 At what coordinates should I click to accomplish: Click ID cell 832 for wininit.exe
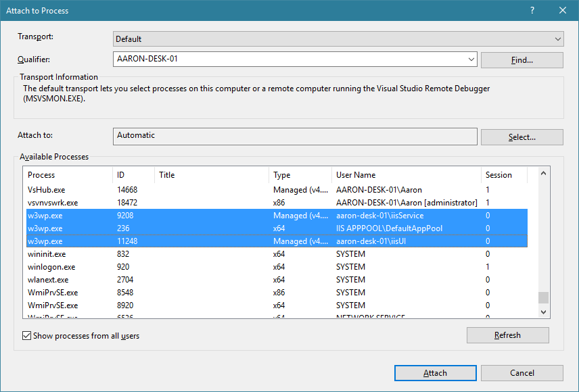point(123,254)
